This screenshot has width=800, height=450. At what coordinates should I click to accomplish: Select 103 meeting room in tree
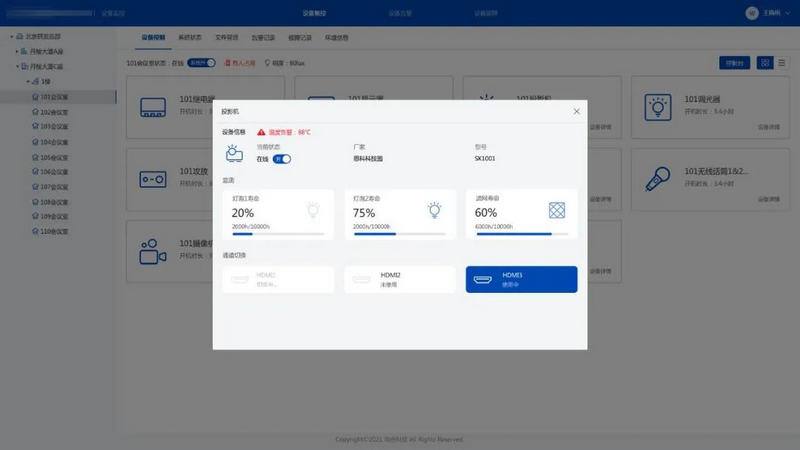(54, 127)
